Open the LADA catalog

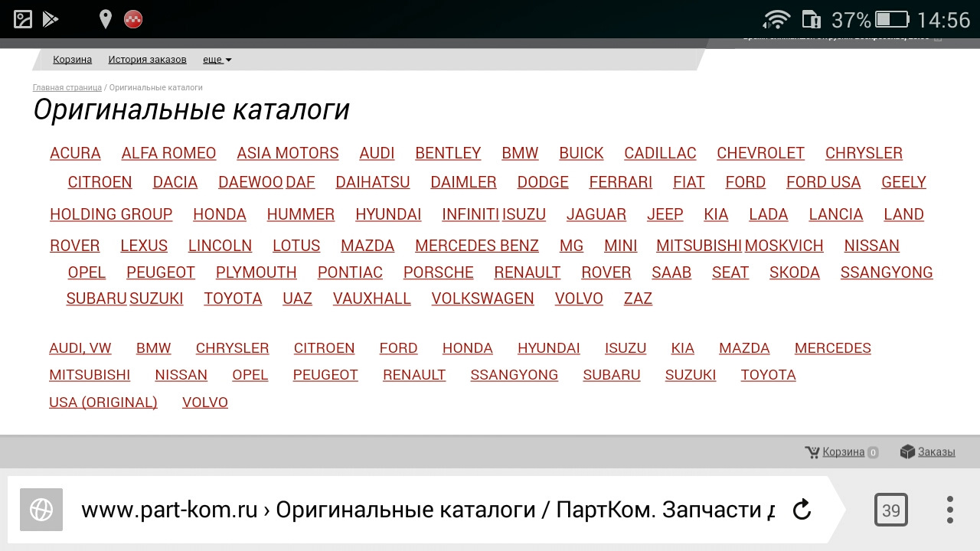(x=769, y=214)
